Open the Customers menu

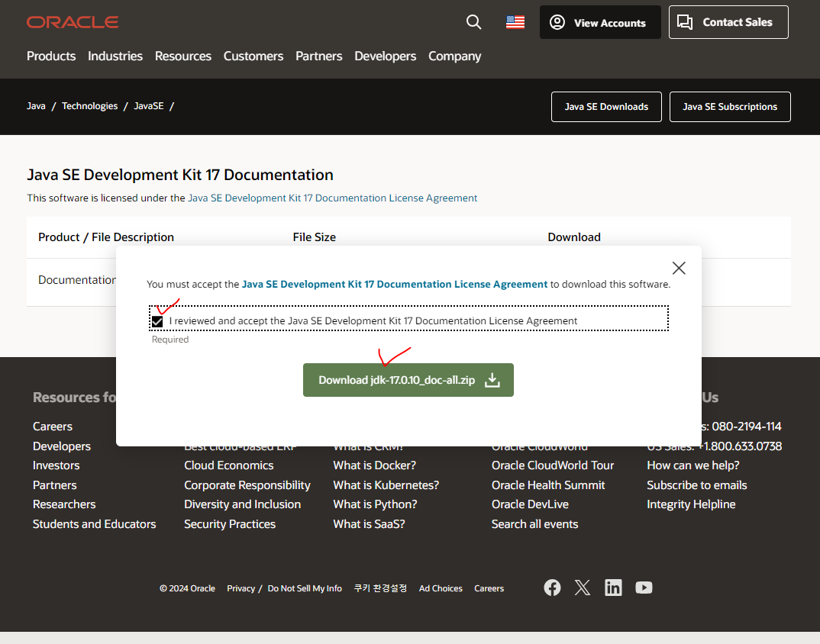click(253, 56)
